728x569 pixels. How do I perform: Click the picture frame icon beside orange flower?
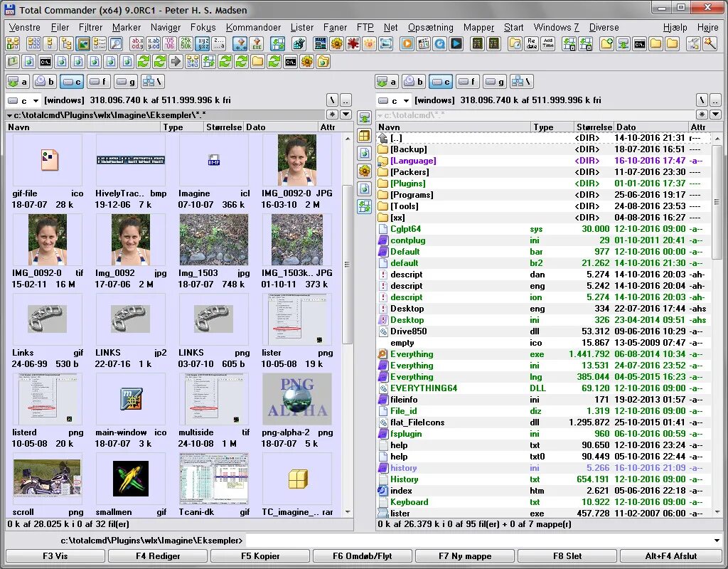[x=385, y=43]
